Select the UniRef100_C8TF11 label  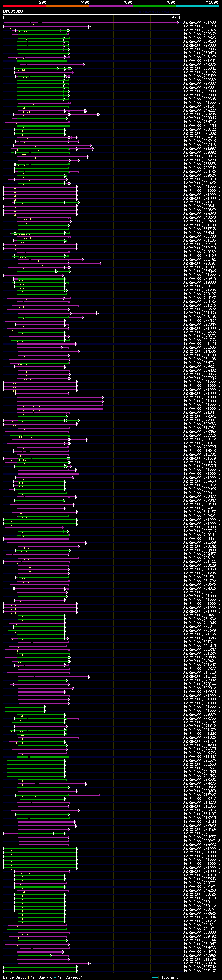(x=199, y=561)
